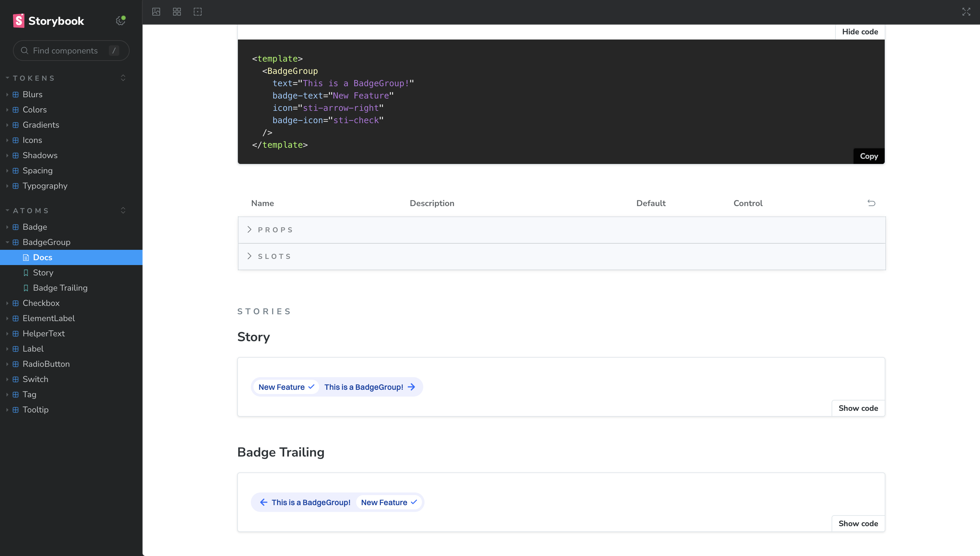Select the Docs page
Viewport: 980px width, 556px height.
[71, 257]
